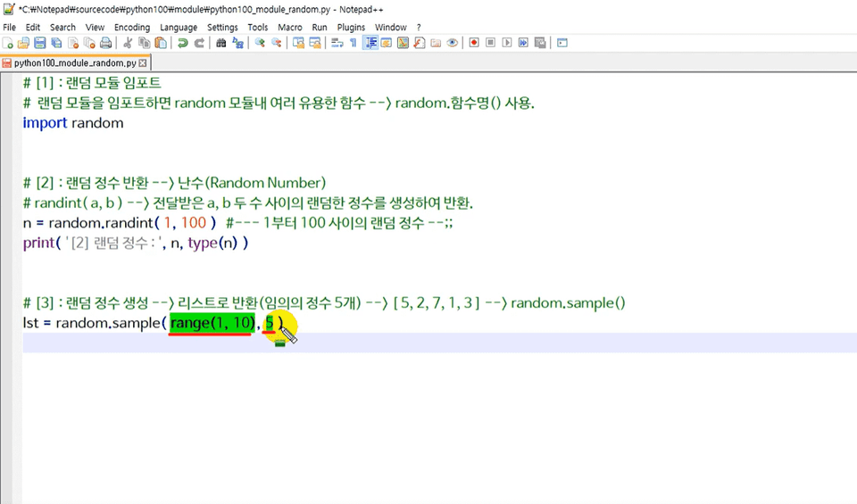This screenshot has width=857, height=504.
Task: Open the View menu
Action: 95,28
